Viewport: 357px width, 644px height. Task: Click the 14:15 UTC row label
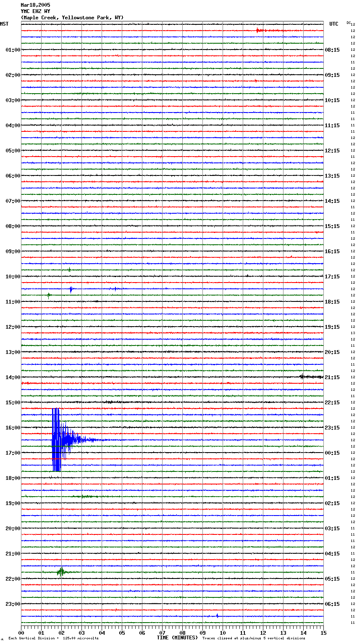pos(332,201)
